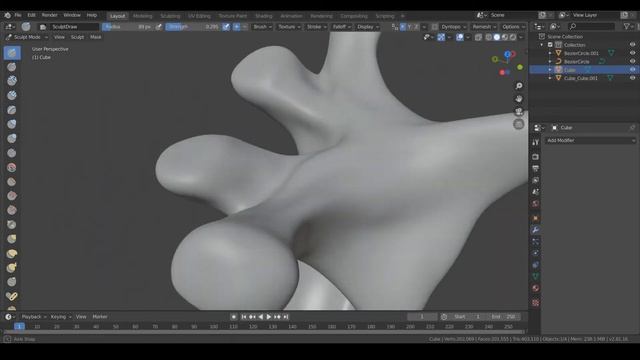Click the outliner search field
The image size is (640, 360).
(x=591, y=27)
